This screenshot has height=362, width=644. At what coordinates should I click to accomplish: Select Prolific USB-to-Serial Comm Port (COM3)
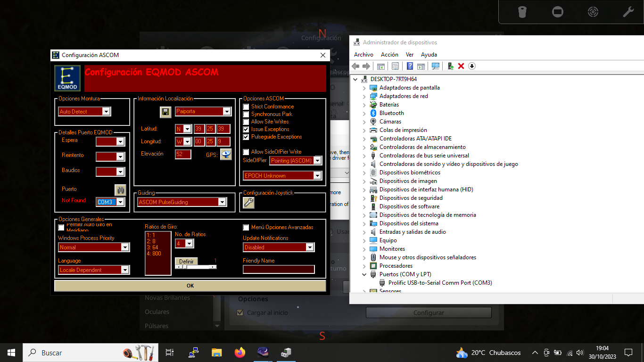[x=440, y=283]
